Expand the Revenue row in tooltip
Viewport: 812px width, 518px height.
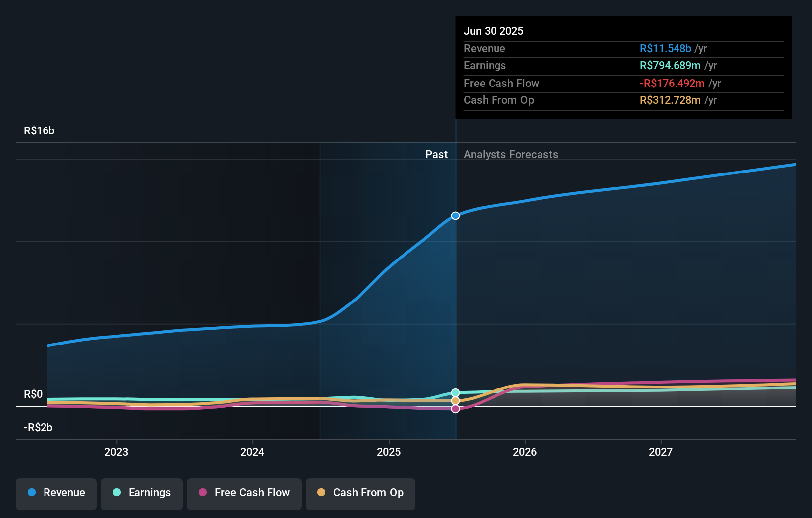tap(624, 49)
